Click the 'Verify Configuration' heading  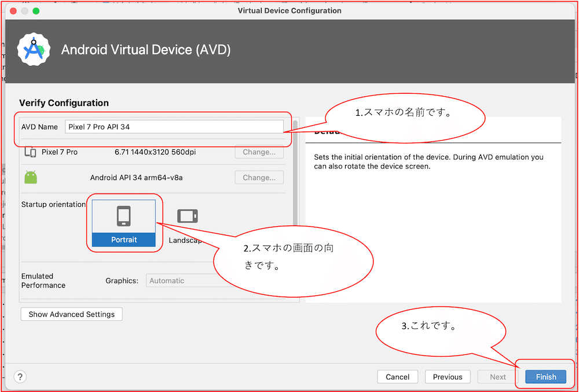pyautogui.click(x=64, y=103)
